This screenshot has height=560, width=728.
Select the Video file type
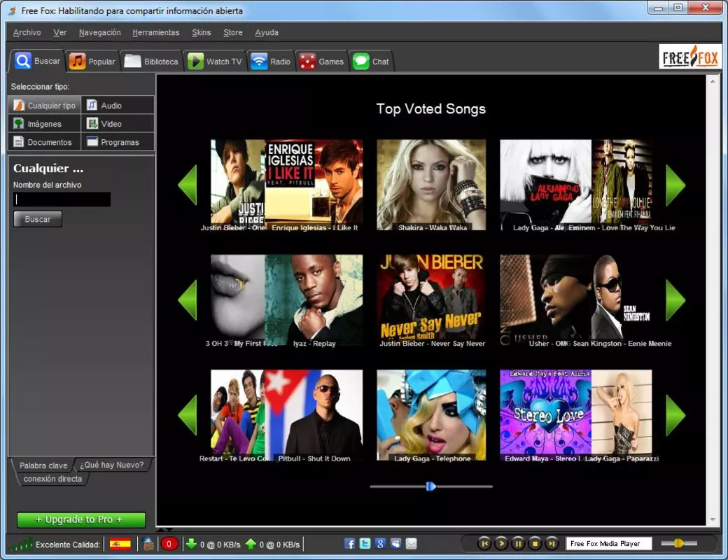118,123
